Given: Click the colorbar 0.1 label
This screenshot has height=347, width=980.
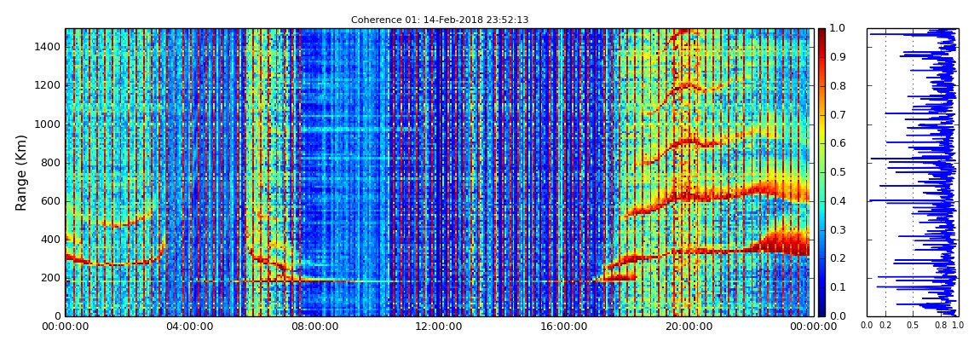Looking at the screenshot, I should 838,287.
